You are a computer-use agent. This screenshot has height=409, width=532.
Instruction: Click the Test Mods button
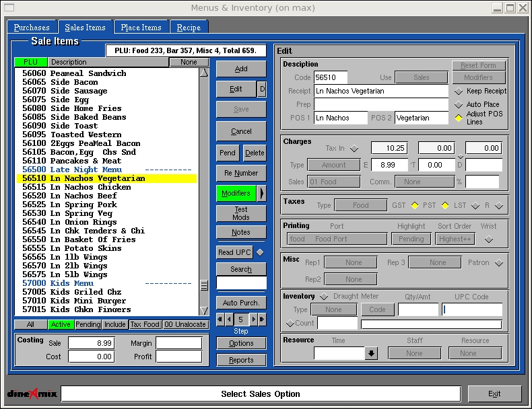point(241,213)
